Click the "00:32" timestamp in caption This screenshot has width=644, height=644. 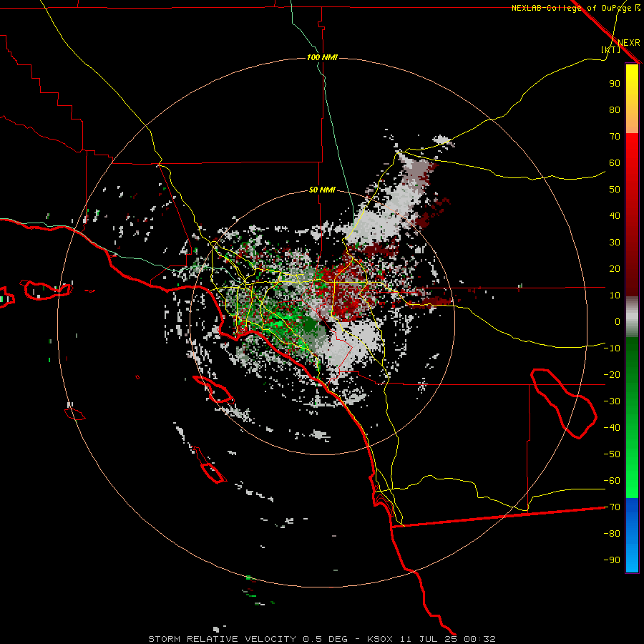tap(479, 639)
